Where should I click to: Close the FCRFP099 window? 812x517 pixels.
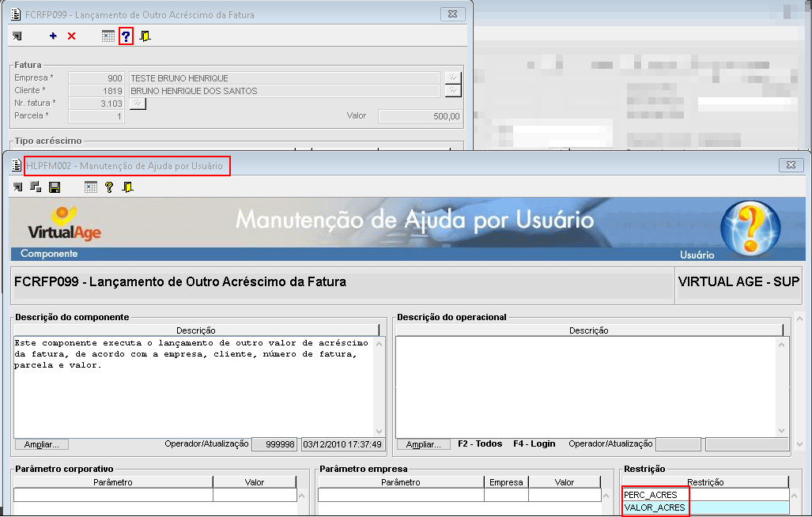click(452, 14)
